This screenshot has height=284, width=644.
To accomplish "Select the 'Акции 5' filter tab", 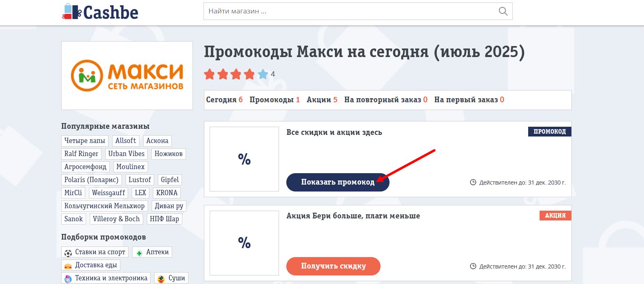I will pyautogui.click(x=322, y=100).
